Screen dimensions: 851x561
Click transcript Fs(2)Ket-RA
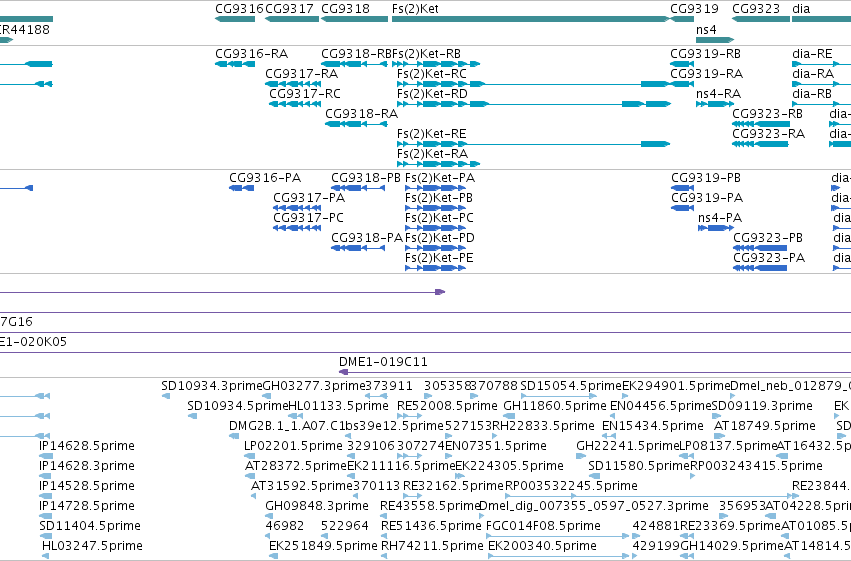pos(439,164)
